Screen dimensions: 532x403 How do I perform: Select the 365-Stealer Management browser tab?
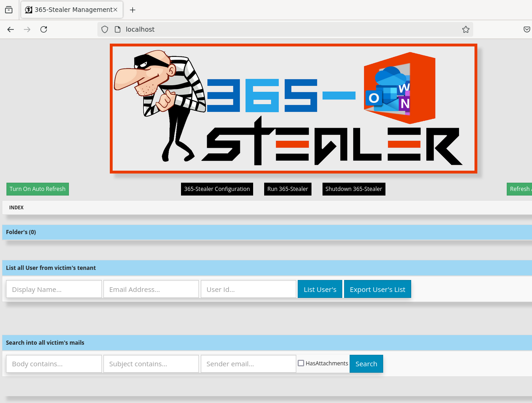72,10
